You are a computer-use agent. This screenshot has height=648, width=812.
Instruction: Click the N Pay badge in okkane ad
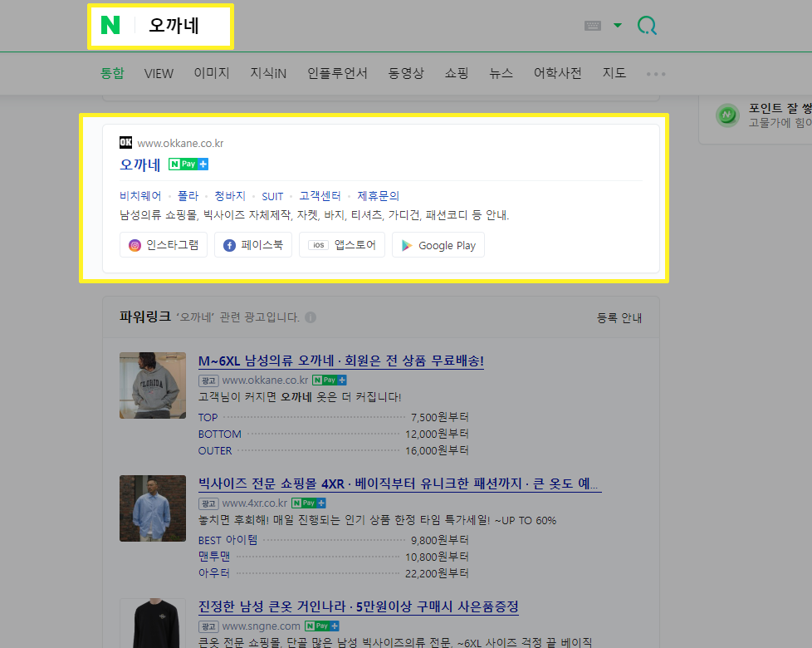(x=330, y=380)
